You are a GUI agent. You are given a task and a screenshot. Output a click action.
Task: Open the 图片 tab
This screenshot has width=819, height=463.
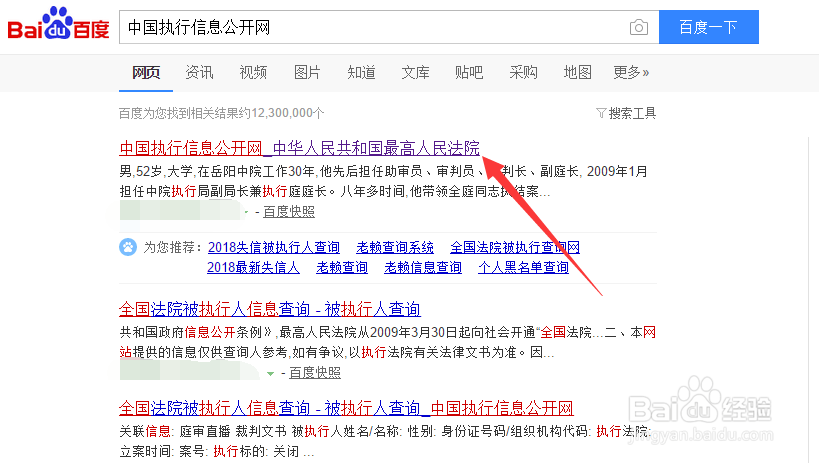pos(307,72)
